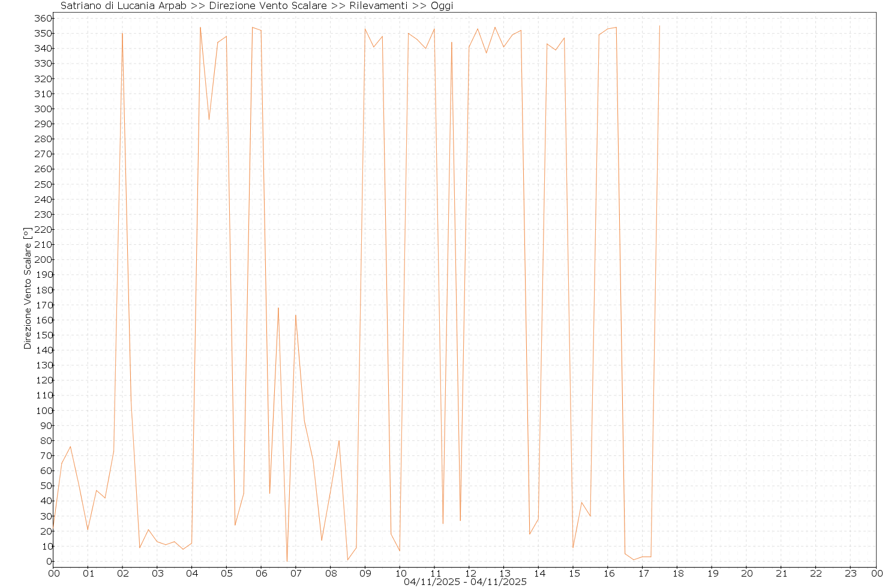888x588 pixels.
Task: Click the 0 tick on the y-axis
Action: [x=46, y=562]
